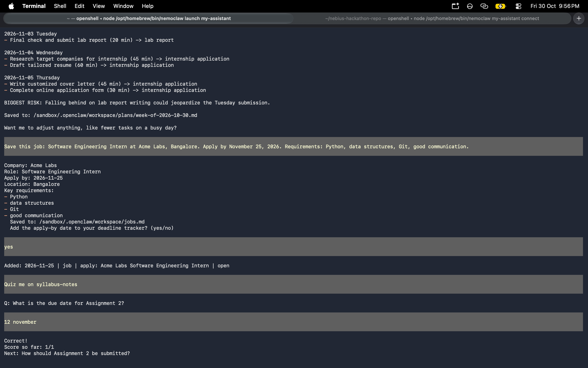Image resolution: width=588 pixels, height=368 pixels.
Task: Click 'Apply by: 2026-11-25' line
Action: point(33,178)
